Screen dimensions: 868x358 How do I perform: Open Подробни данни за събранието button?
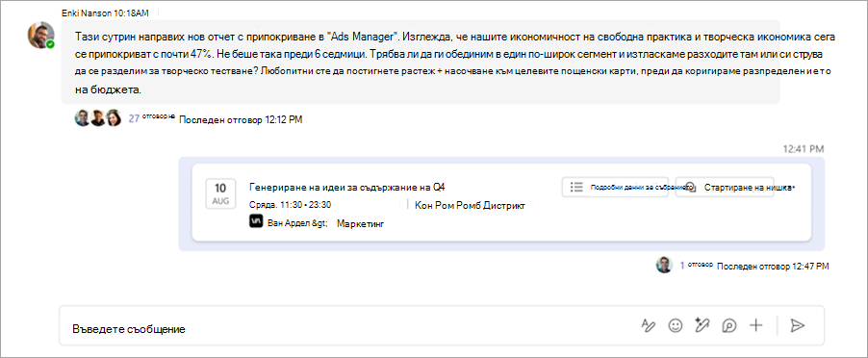tap(615, 187)
